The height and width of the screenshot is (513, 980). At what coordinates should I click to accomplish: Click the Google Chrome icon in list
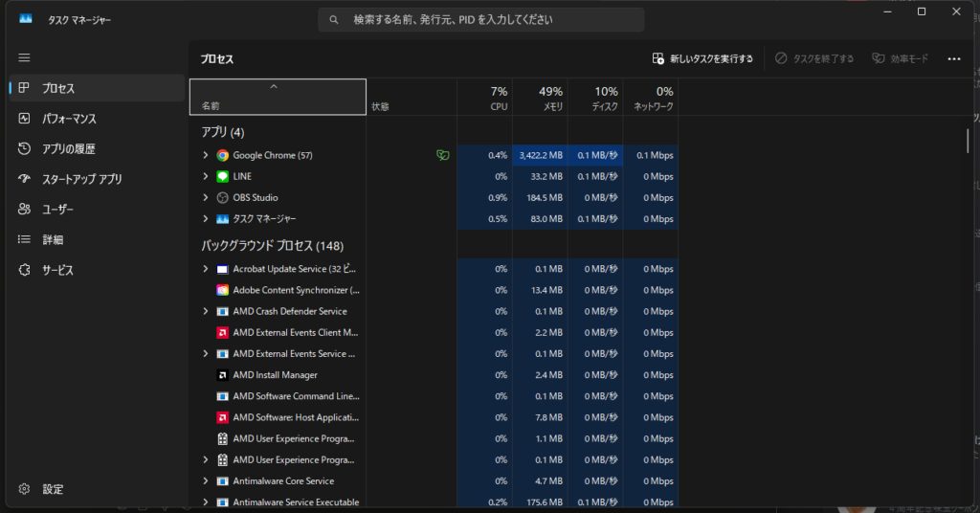tap(222, 155)
